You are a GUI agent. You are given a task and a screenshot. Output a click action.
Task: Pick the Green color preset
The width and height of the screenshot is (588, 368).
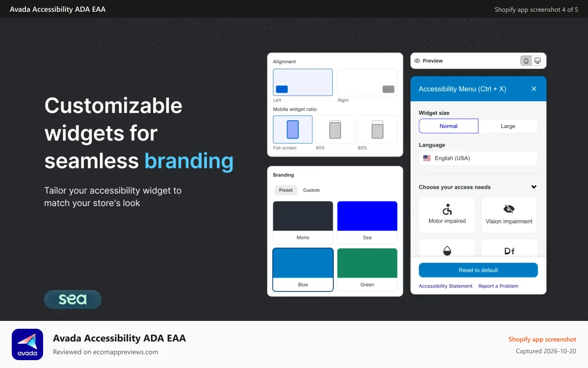pyautogui.click(x=367, y=269)
